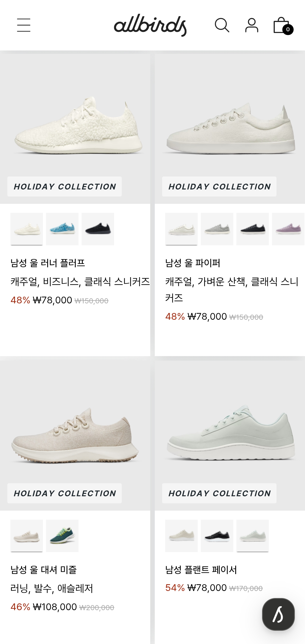Select green Wool Dasher Mizzle color thumbnail

click(x=62, y=536)
